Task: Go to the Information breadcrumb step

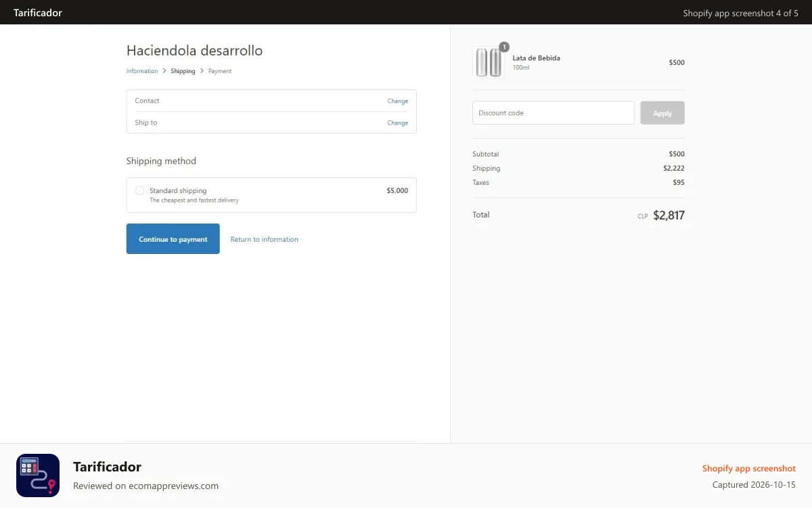Action: [x=142, y=71]
